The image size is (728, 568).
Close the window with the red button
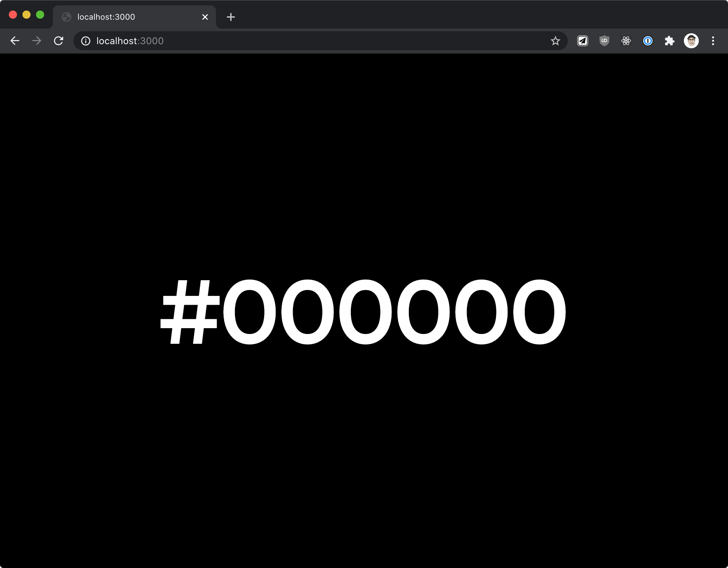13,15
